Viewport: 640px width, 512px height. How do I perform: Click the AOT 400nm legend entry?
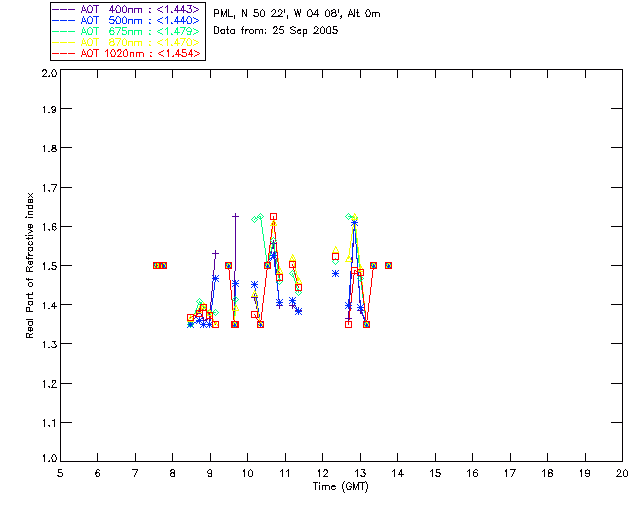pos(126,9)
